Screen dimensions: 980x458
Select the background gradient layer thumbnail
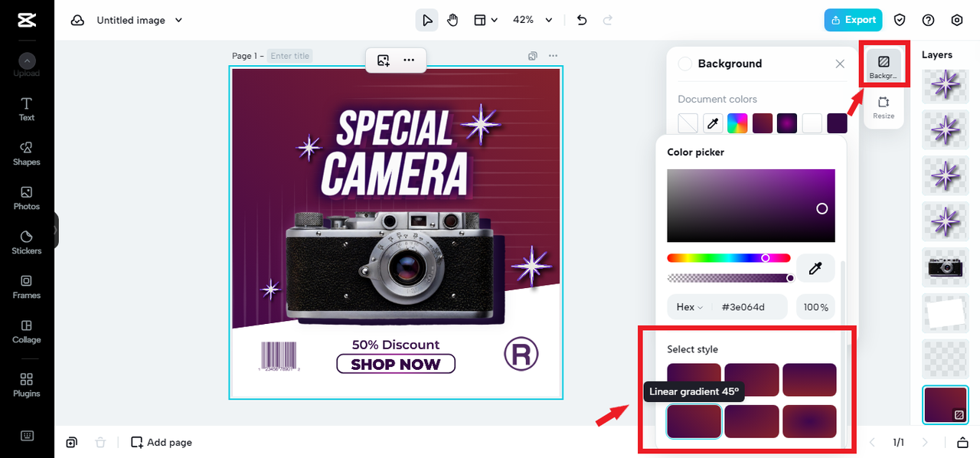946,404
